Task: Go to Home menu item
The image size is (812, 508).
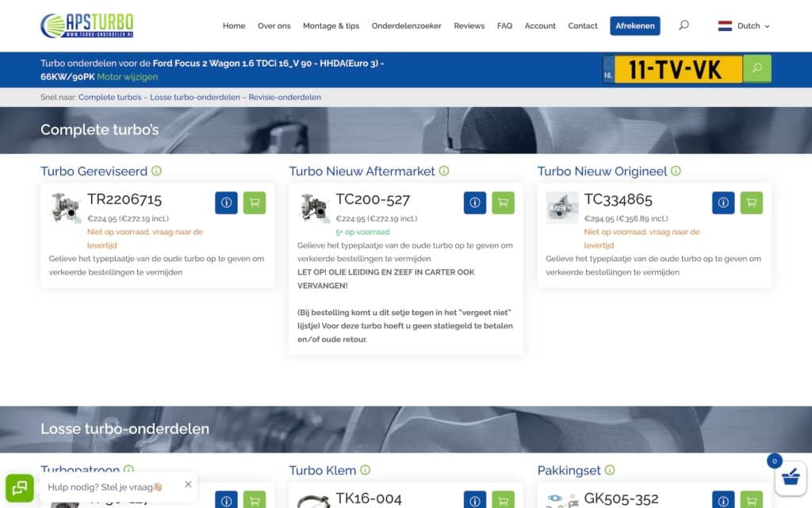Action: pyautogui.click(x=234, y=26)
